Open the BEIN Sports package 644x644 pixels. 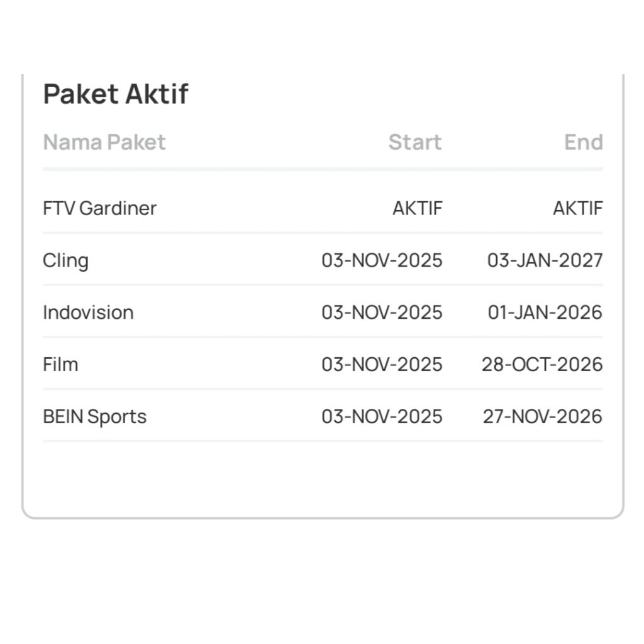pos(94,416)
